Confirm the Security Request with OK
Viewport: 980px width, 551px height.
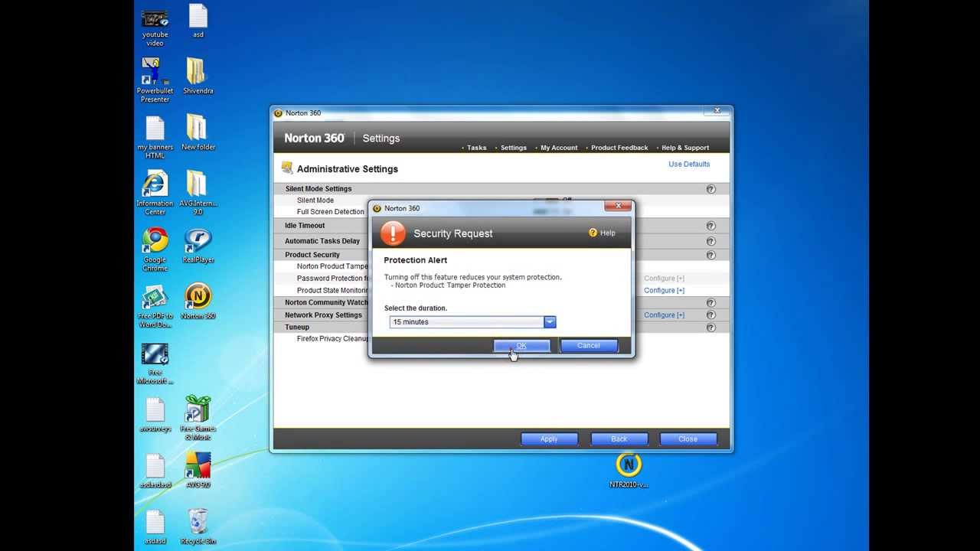(x=521, y=346)
